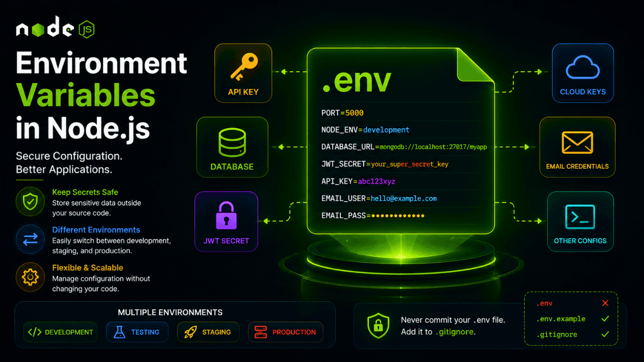Click the red X next to .env
The height and width of the screenshot is (362, 644).
[x=605, y=303]
